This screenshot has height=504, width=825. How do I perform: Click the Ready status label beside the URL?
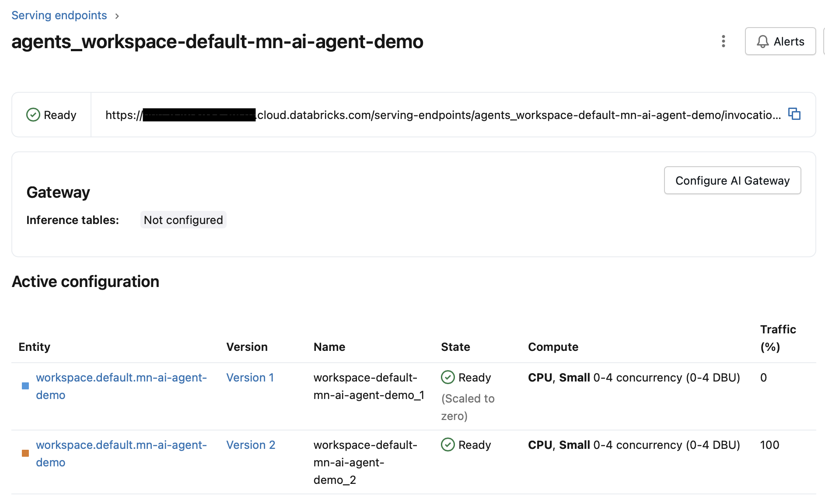(60, 115)
